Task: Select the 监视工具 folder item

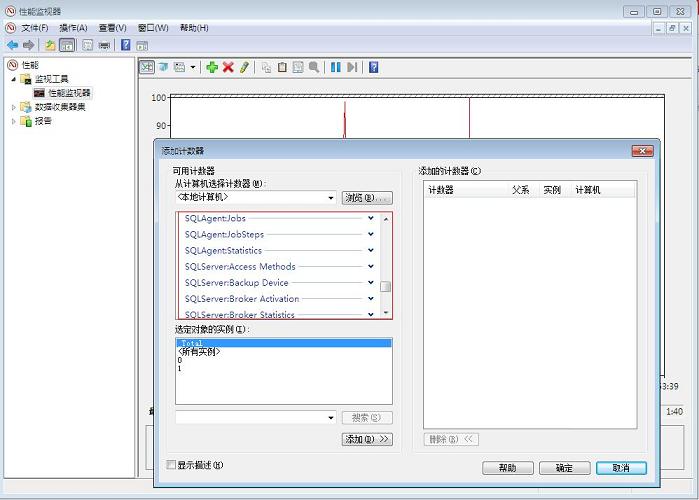Action: tap(51, 79)
